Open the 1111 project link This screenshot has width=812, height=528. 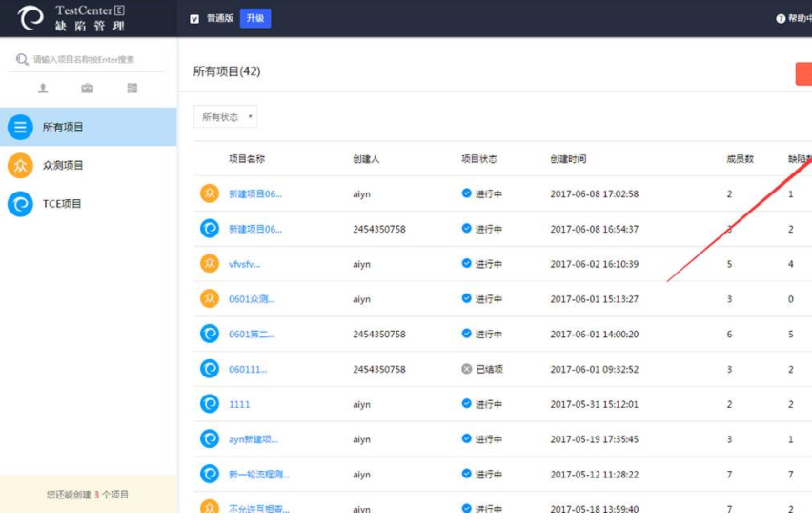click(x=239, y=404)
